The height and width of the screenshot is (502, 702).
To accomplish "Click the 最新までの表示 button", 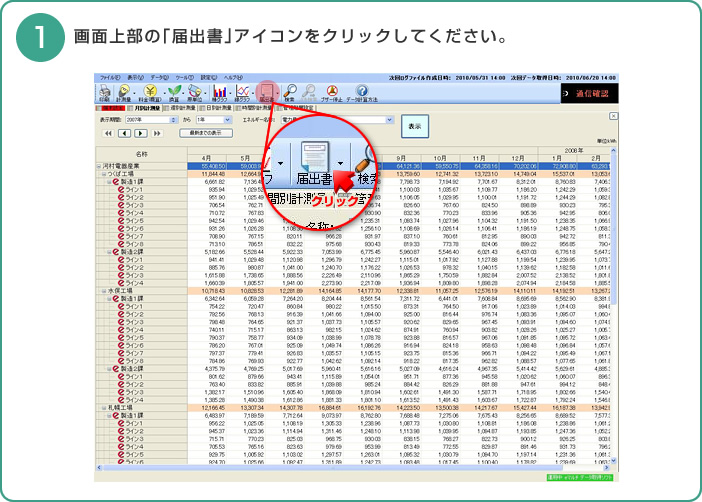I will pyautogui.click(x=206, y=133).
